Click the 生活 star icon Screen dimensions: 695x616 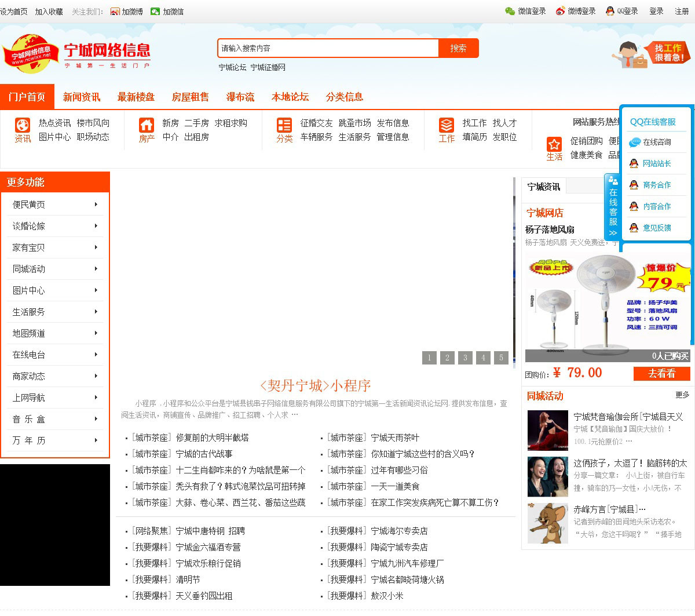click(554, 144)
